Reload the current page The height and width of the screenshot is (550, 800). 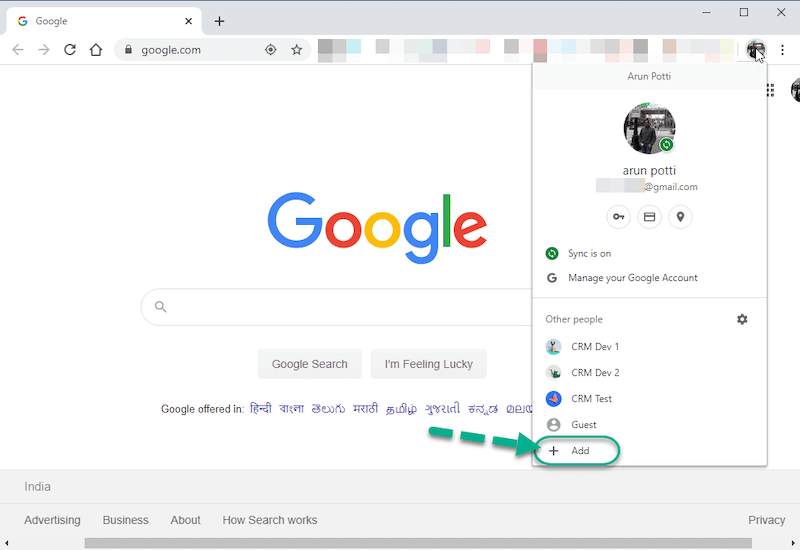(x=70, y=49)
